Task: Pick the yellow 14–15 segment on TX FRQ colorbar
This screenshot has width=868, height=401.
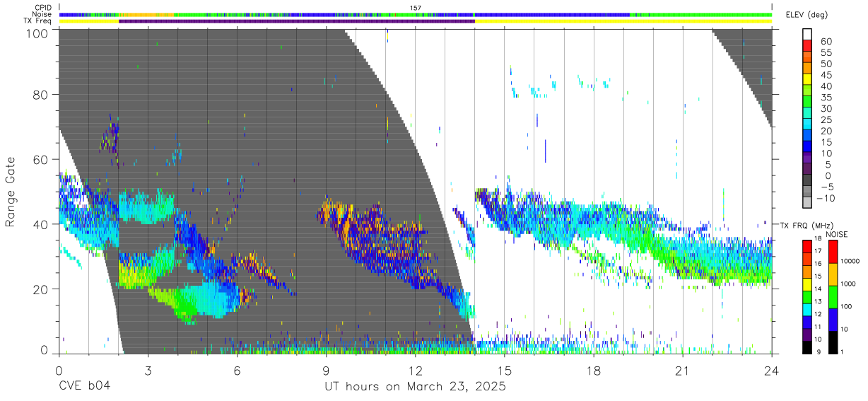Action: pyautogui.click(x=807, y=284)
